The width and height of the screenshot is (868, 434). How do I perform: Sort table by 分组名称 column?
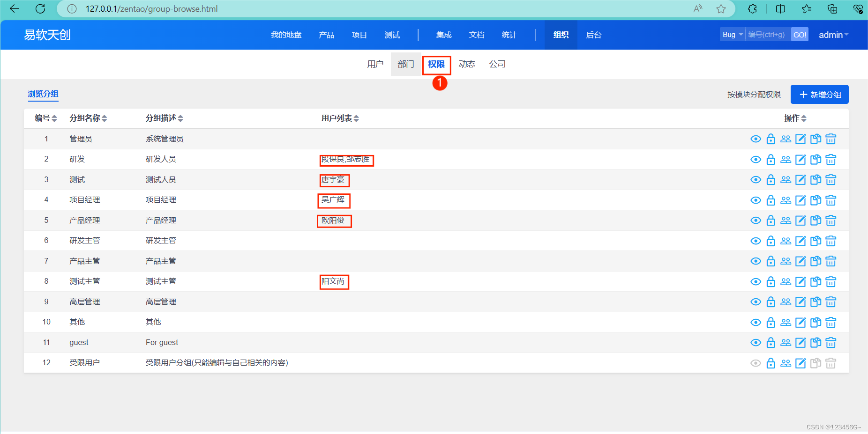pos(88,118)
